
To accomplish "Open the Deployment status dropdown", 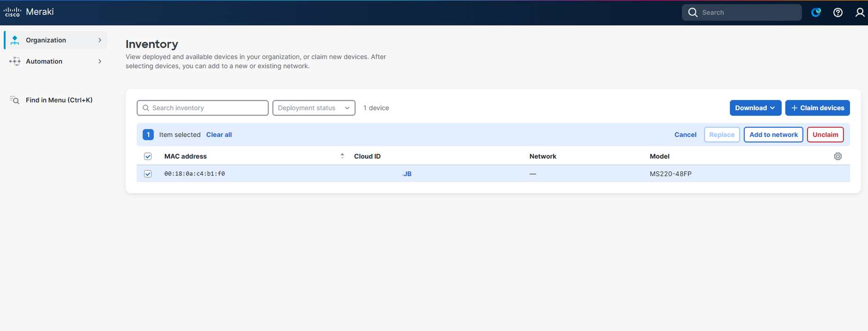I will 314,108.
